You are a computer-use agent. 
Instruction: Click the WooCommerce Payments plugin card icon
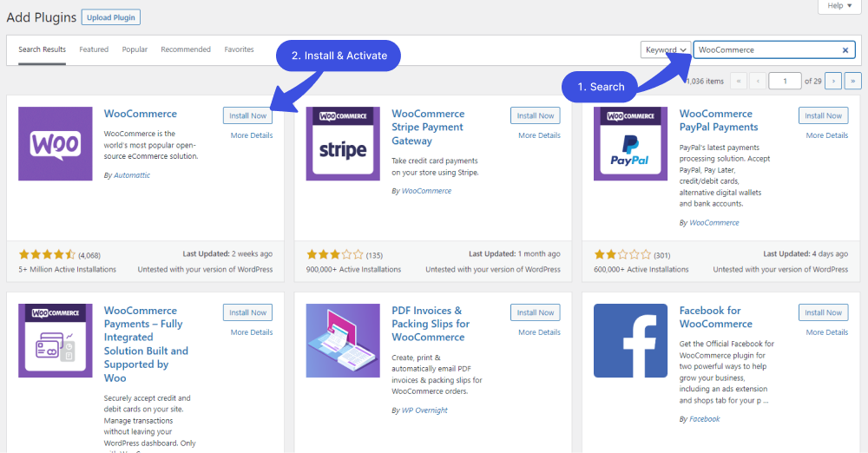pos(56,340)
